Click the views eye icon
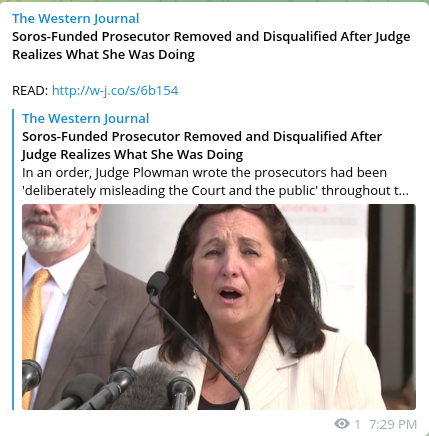Viewport: 429px width, 436px height. click(342, 424)
